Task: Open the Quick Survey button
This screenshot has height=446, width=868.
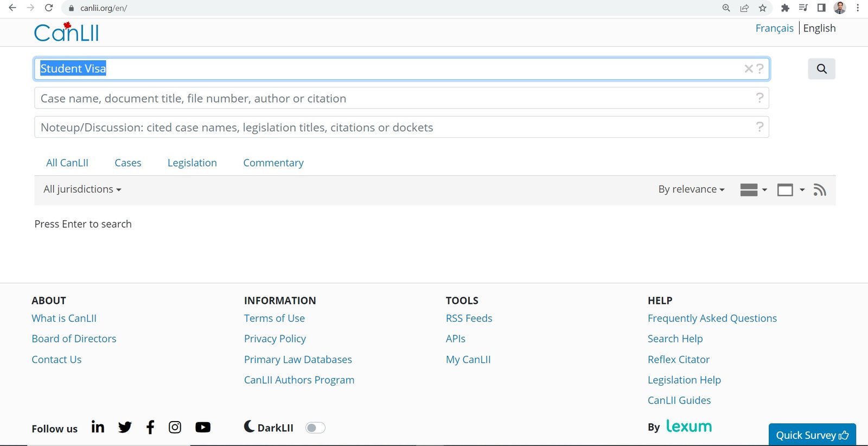Action: [x=812, y=435]
